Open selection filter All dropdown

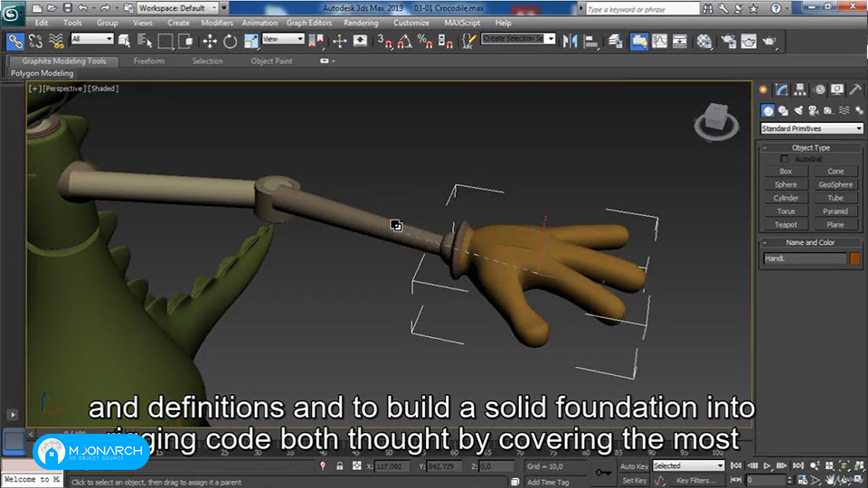[x=92, y=39]
